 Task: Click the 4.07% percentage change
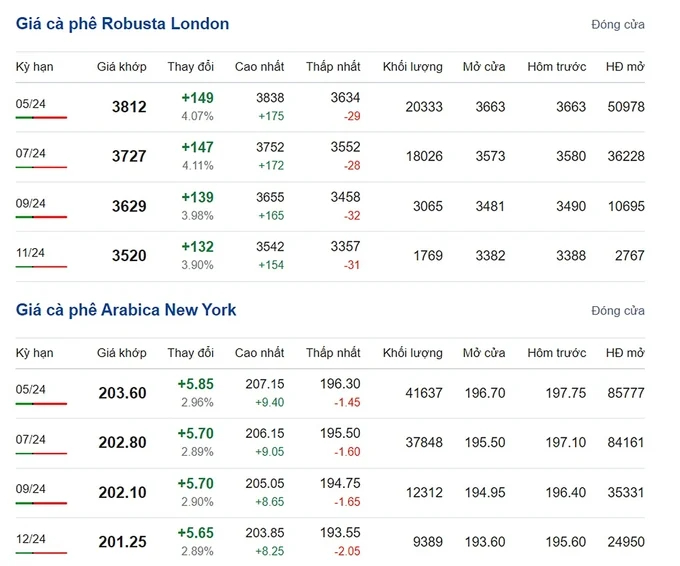(197, 116)
